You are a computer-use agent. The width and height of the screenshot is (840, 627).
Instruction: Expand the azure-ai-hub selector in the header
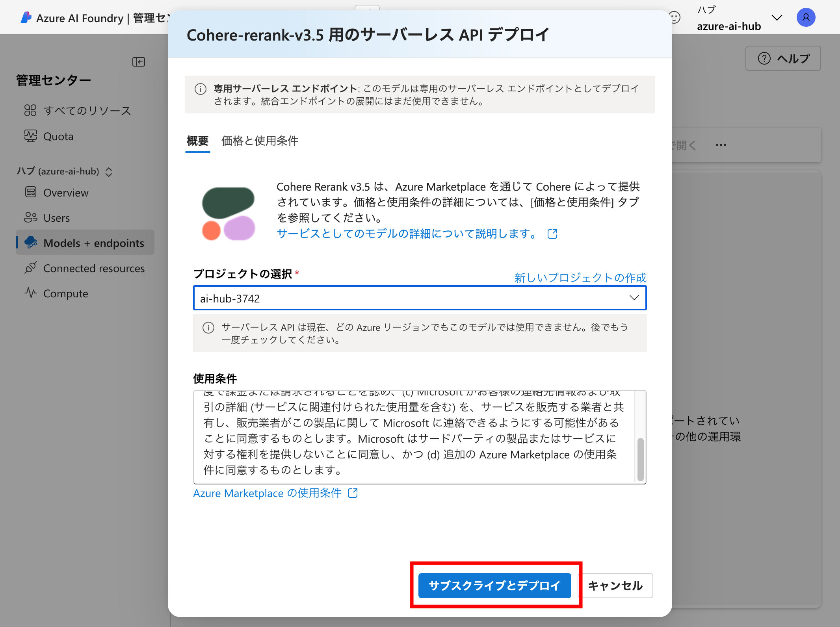point(777,18)
